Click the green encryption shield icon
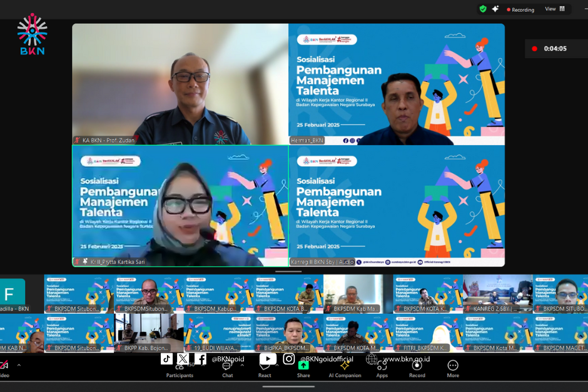 [x=483, y=9]
